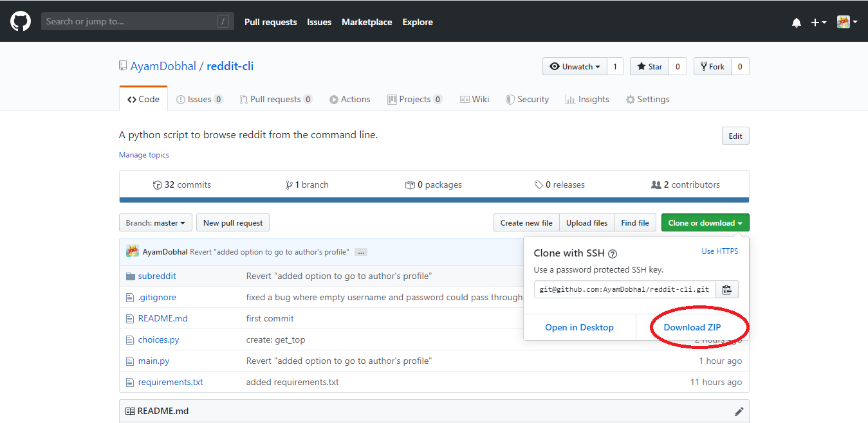The width and height of the screenshot is (868, 423).
Task: Click the Edit description button
Action: (735, 136)
